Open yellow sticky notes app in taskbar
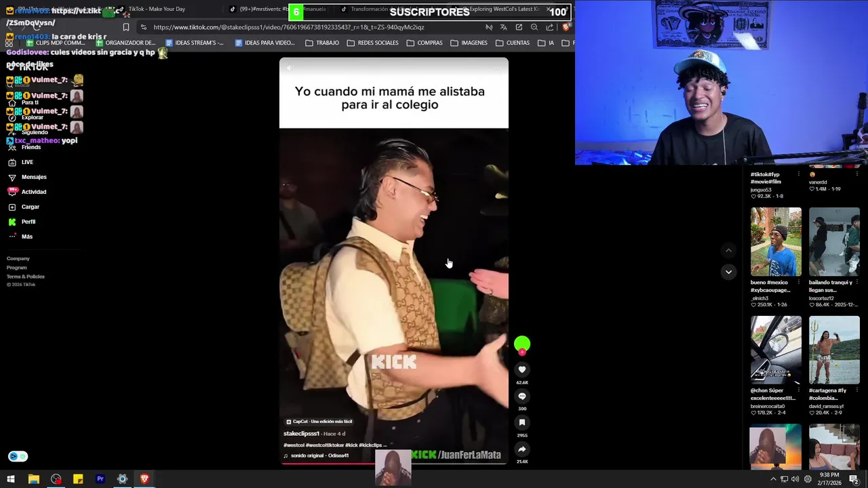The image size is (868, 488). click(78, 479)
